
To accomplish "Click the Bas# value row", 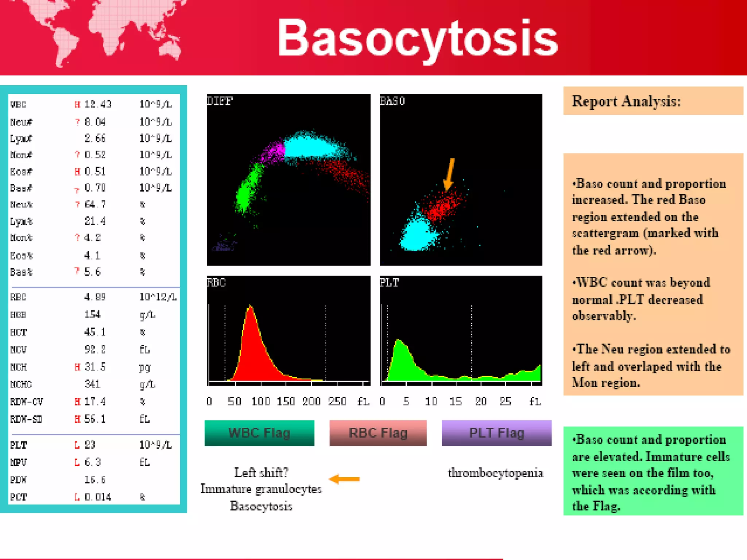I will (94, 188).
